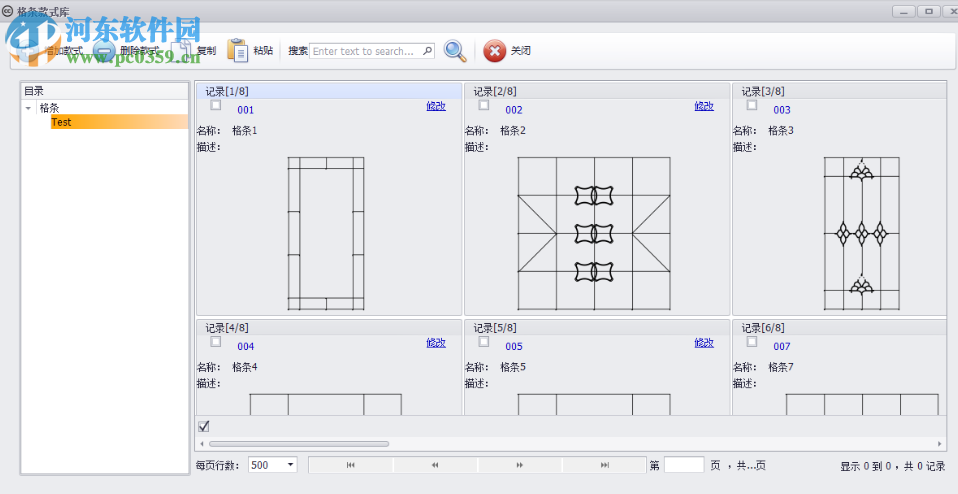Tick the checkbox for record 007
Viewport: 958px width, 494px height.
pos(752,342)
